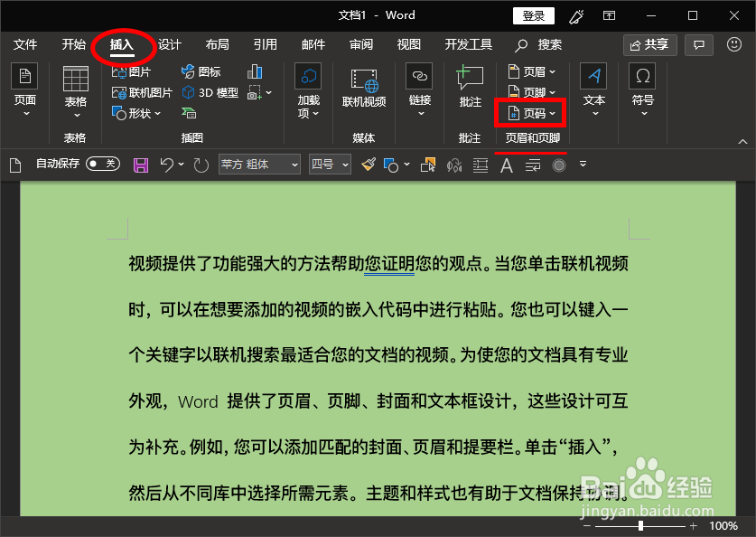Viewport: 756px width, 537px height.
Task: Open the comments pane speech-bubble icon
Action: point(699,45)
